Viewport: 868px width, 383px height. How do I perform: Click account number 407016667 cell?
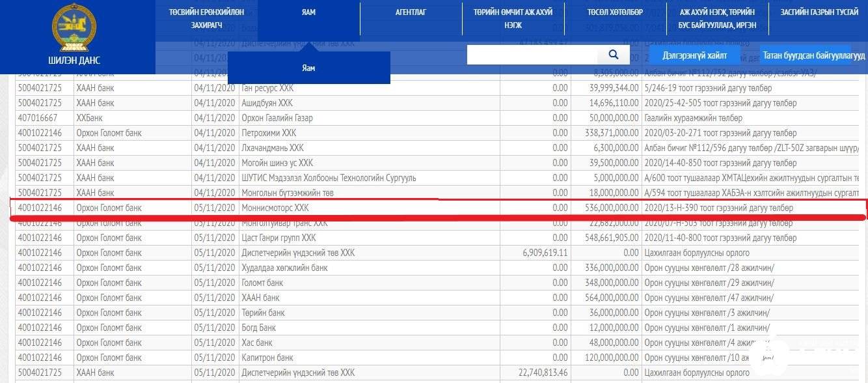(38, 118)
